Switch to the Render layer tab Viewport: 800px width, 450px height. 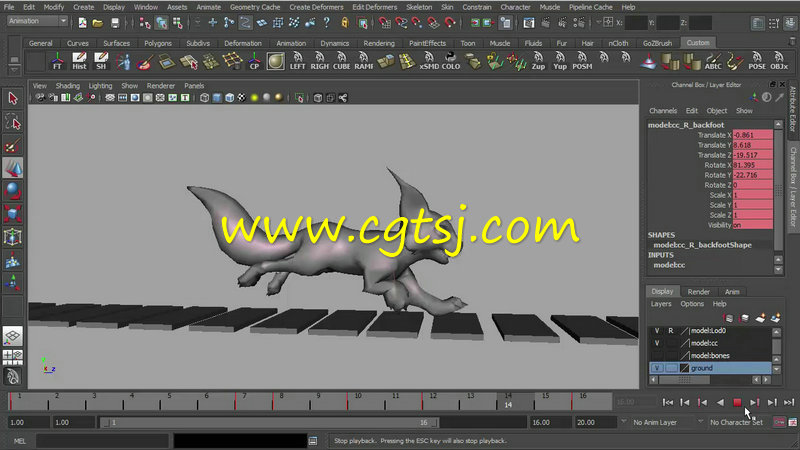coord(698,292)
